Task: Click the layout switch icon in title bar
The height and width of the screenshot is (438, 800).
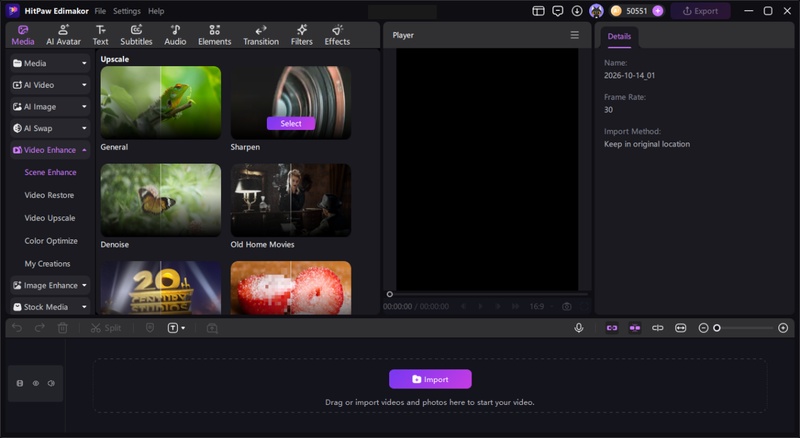Action: (538, 11)
